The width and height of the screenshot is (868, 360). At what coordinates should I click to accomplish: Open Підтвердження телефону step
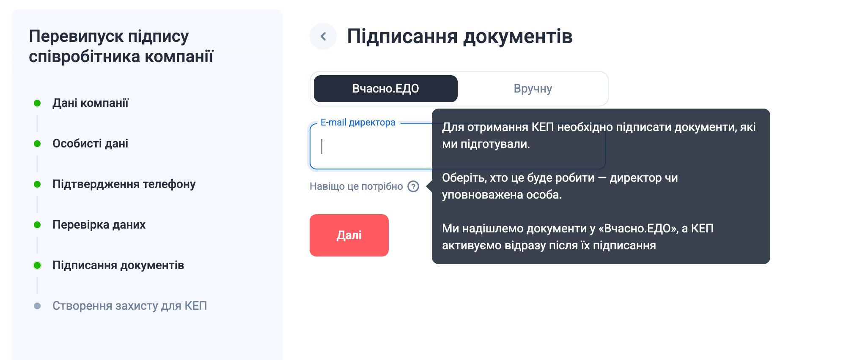tap(124, 184)
